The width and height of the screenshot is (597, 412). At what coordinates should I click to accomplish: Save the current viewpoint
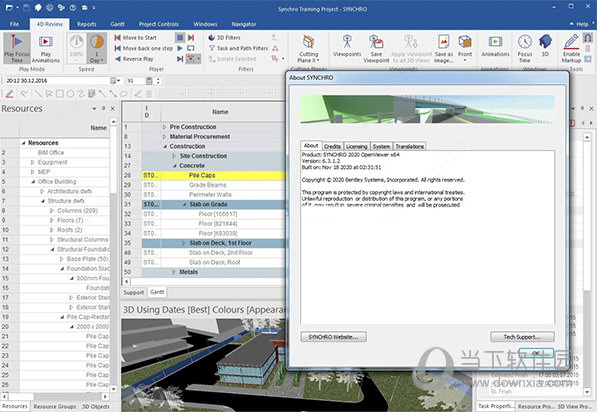376,49
